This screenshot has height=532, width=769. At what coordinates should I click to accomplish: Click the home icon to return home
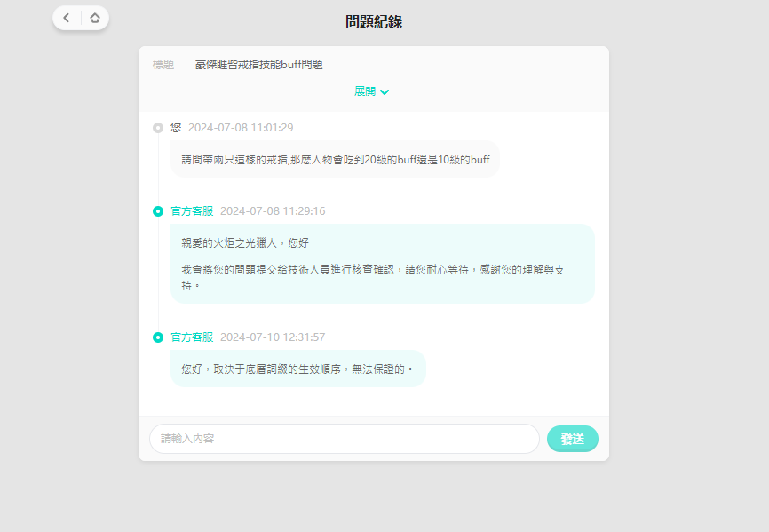pos(96,17)
